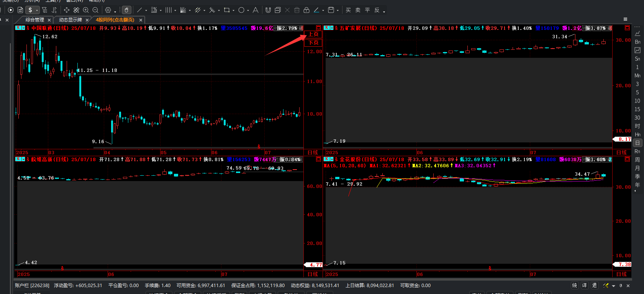The image size is (644, 294).
Task: Click the move crosshair arrows icon
Action: [x=67, y=10]
